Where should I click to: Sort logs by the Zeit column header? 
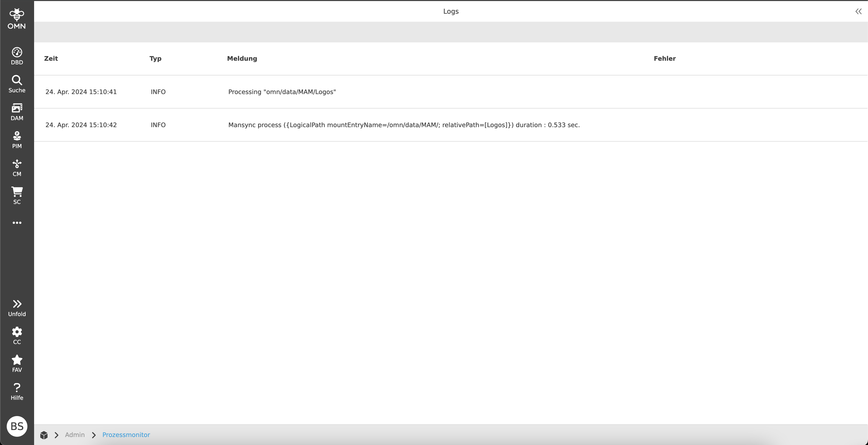(x=51, y=58)
